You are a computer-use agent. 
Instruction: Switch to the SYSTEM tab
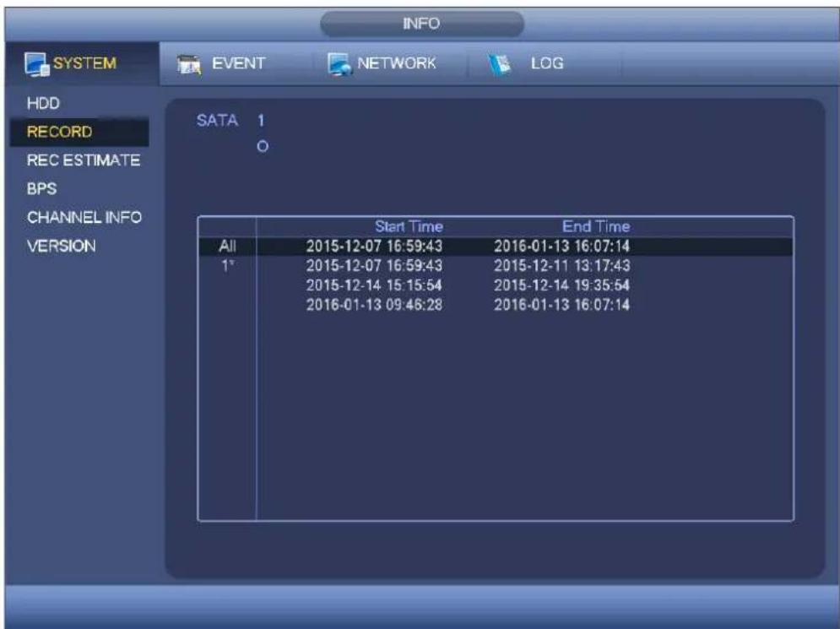click(x=82, y=63)
